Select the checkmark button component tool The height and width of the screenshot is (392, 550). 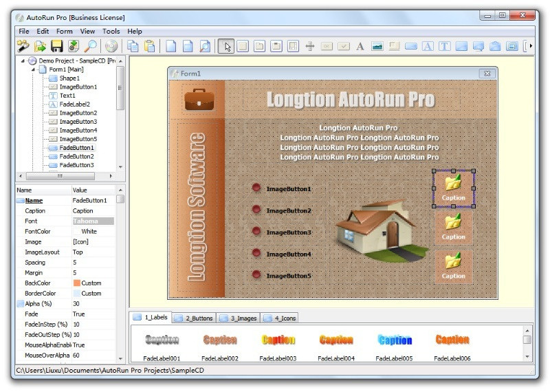[x=344, y=46]
